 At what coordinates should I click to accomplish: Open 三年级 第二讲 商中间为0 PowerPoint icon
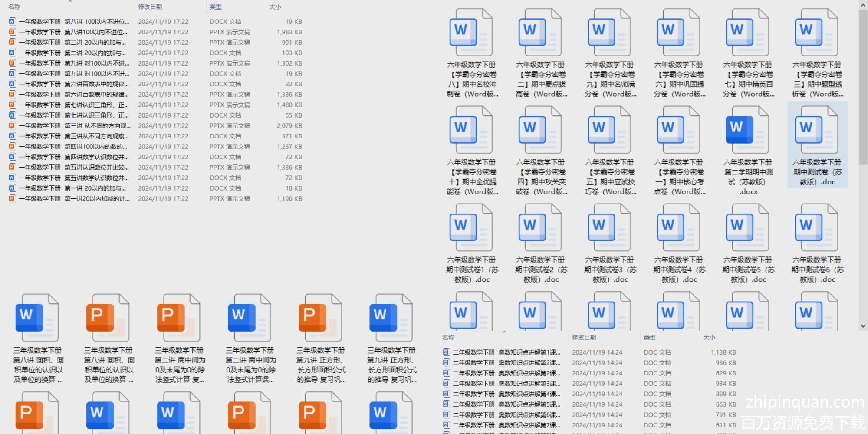click(x=178, y=318)
